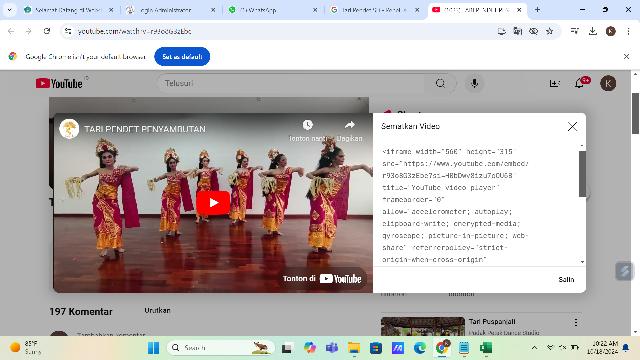Launch Copilot from the taskbar
The image size is (640, 360).
(310, 348)
